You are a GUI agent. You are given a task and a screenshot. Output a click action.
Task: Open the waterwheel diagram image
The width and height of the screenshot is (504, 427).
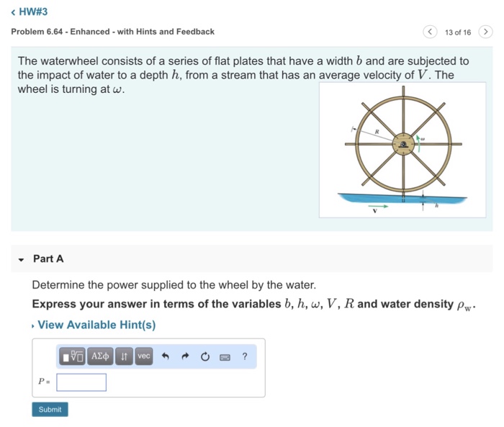[x=402, y=150]
